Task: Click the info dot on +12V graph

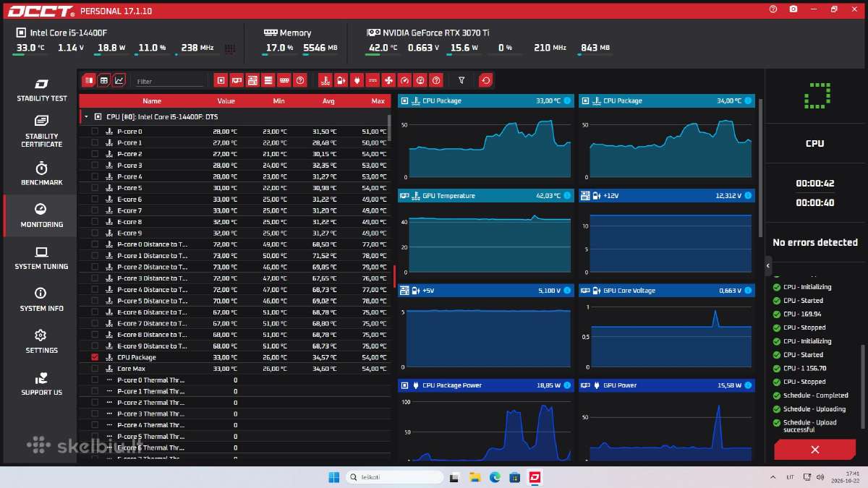Action: (x=747, y=196)
